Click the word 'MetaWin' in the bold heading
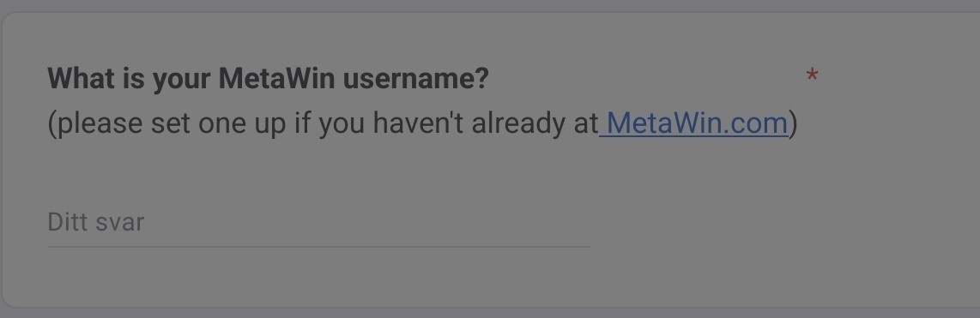980x318 pixels. click(276, 78)
